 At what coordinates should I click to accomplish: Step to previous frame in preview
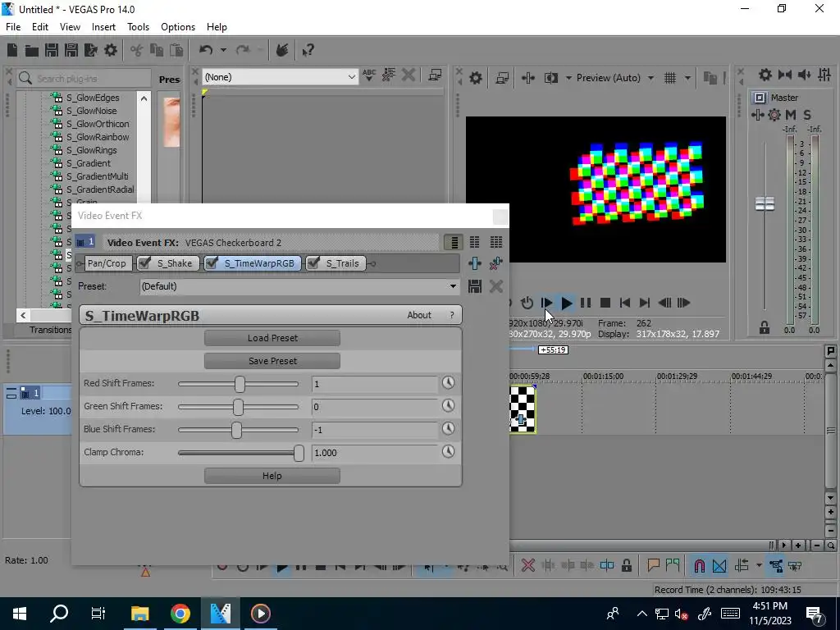point(664,304)
